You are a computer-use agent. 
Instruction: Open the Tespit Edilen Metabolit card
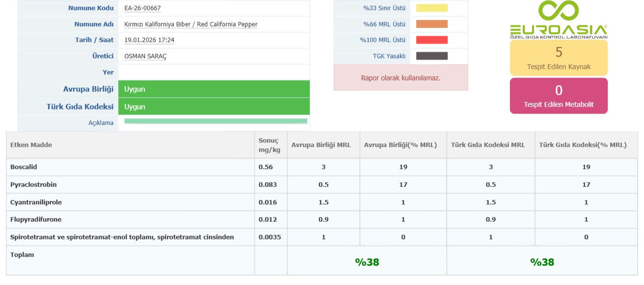pos(559,96)
